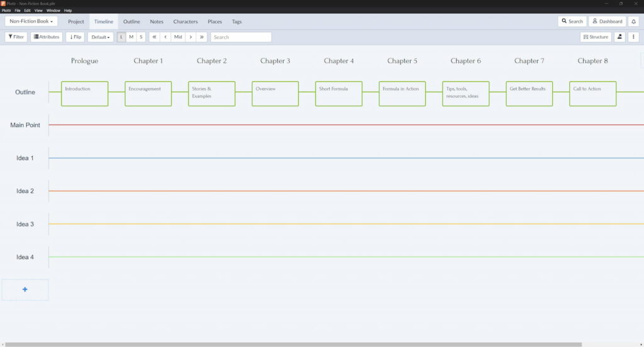
Task: Click the Dashboard button
Action: click(607, 21)
